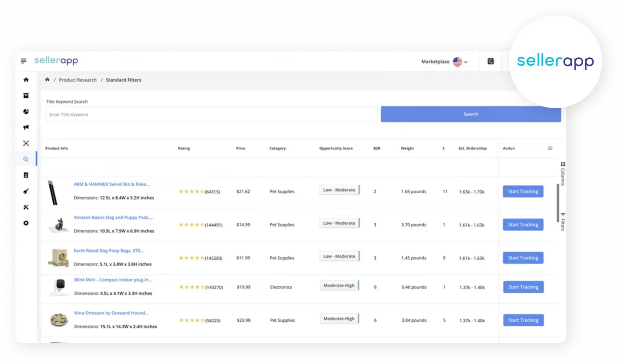Open the pie chart icon in the sidebar
Screen dimensions: 623x364
pos(26,111)
